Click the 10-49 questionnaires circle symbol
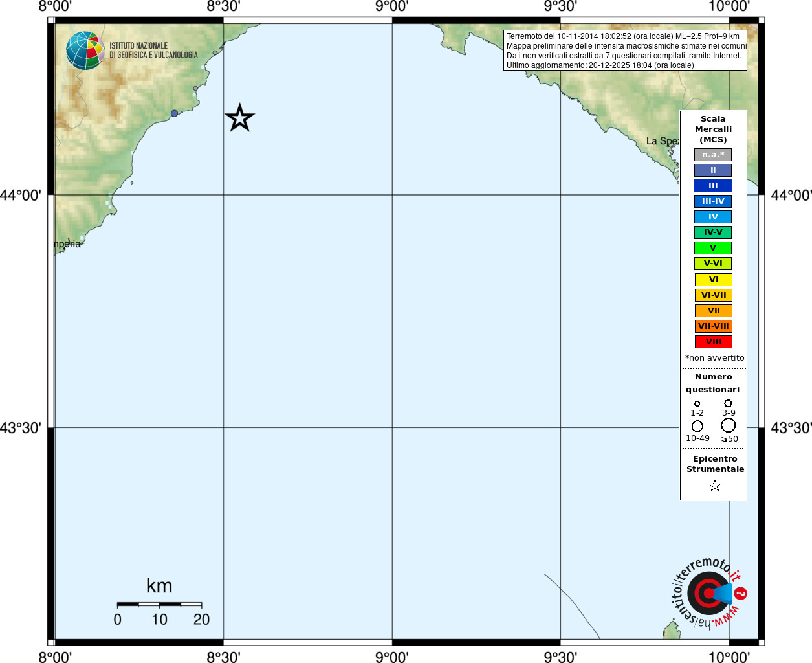812x663 pixels. 697,426
